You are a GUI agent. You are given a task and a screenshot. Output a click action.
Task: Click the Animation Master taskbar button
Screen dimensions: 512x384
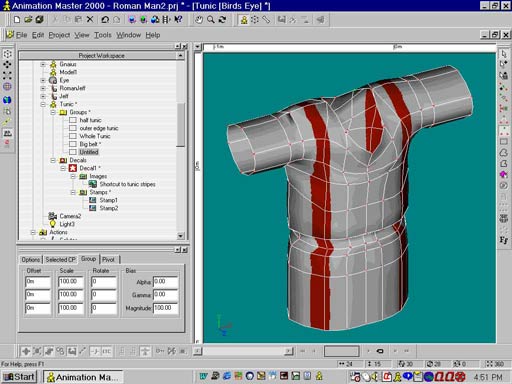(83, 377)
